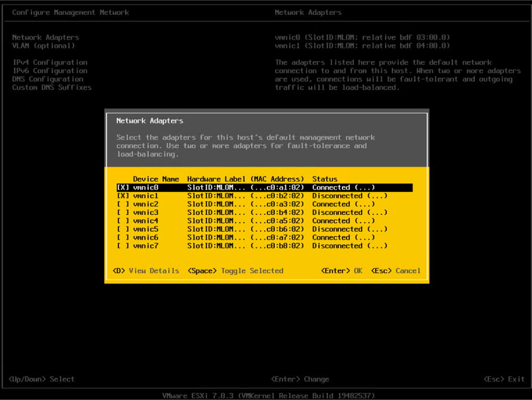Click MAC address (...c0:b2:02)

pos(277,196)
